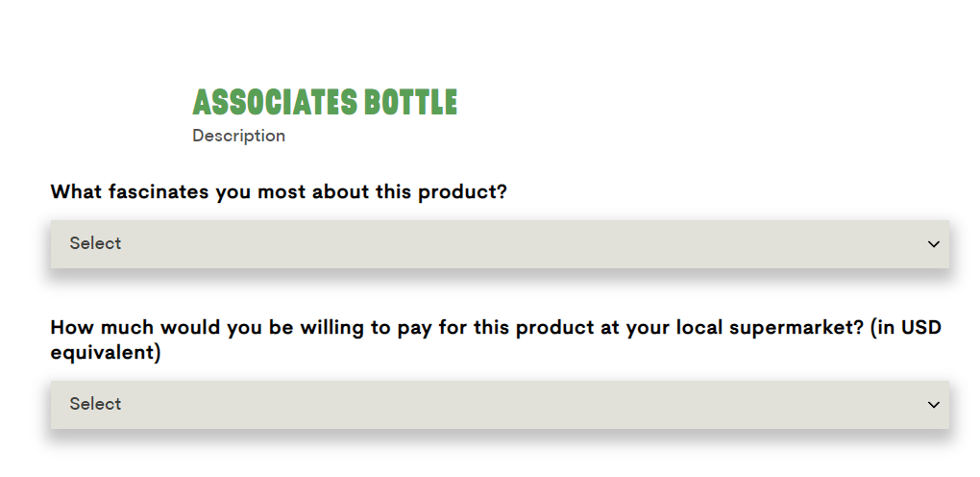The height and width of the screenshot is (477, 980).
Task: Click the word 'BOTTLE' in the product title
Action: pyautogui.click(x=410, y=102)
